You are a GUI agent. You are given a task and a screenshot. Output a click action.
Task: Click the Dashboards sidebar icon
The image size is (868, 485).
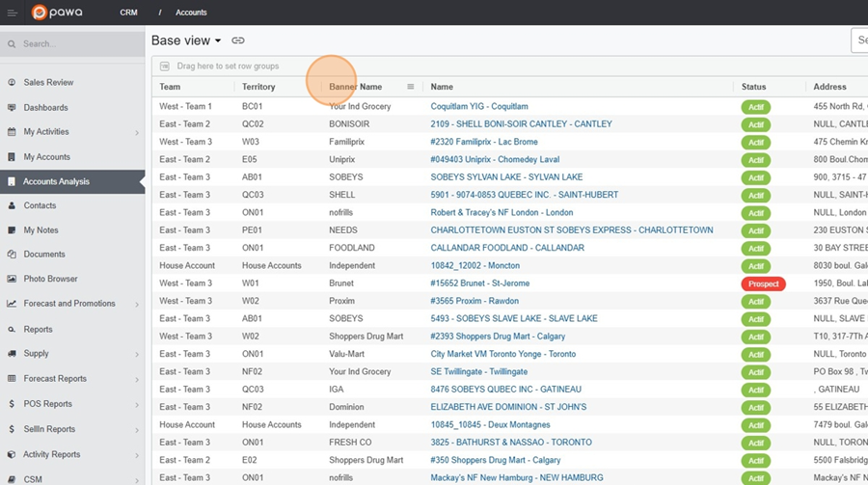click(12, 107)
